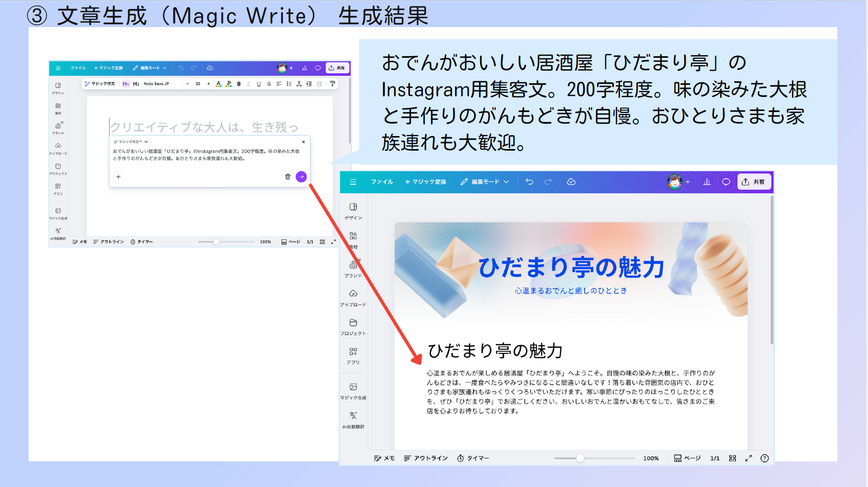Viewport: 868px width, 487px height.
Task: Toggle the text alignment button
Action: pyautogui.click(x=279, y=84)
